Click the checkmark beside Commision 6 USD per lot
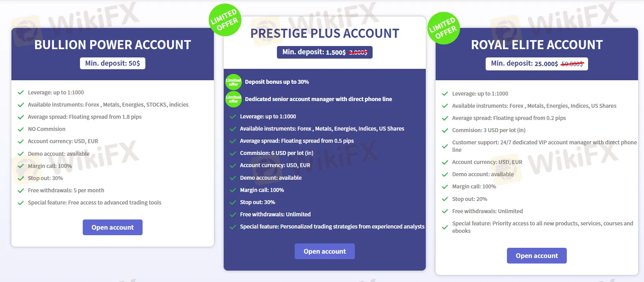Viewport: 644px width, 282px height. point(232,153)
